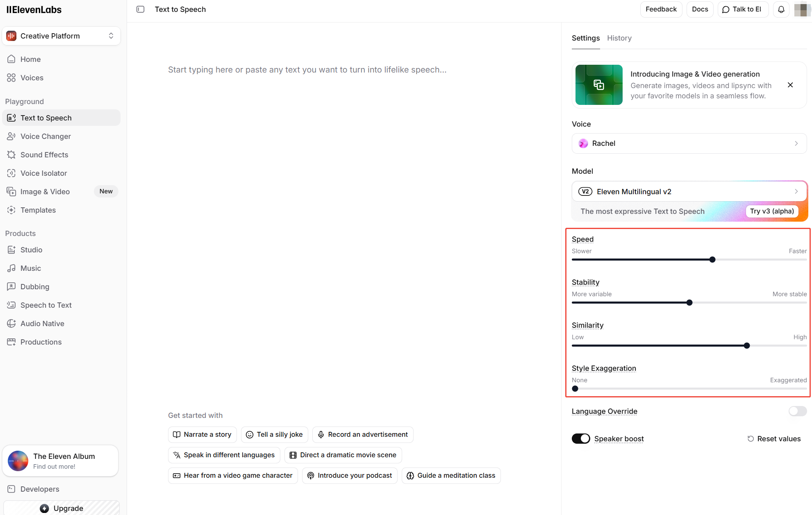Expand the Creative Platform switcher
This screenshot has height=515, width=812.
pyautogui.click(x=61, y=36)
